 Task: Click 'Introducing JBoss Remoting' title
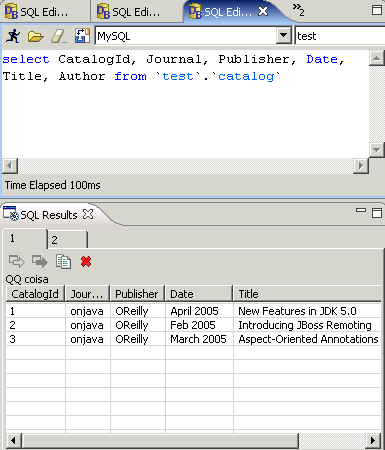tap(305, 325)
